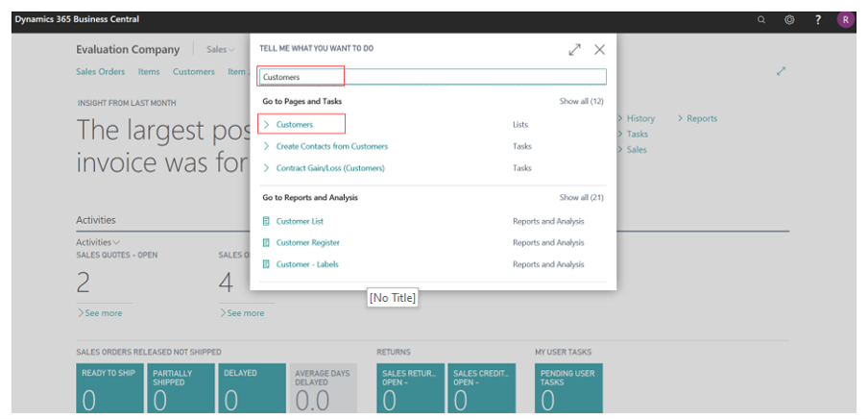Open Customers in navigation bar

tap(194, 71)
